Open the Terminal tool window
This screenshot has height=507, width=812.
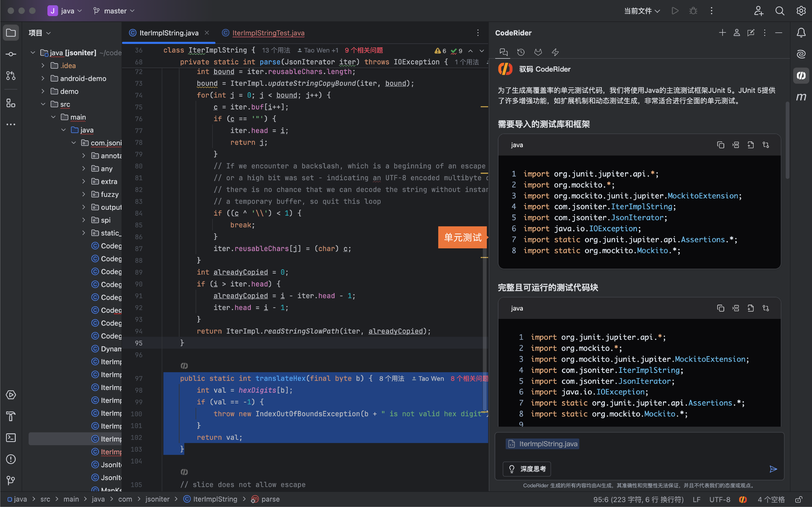pyautogui.click(x=11, y=438)
